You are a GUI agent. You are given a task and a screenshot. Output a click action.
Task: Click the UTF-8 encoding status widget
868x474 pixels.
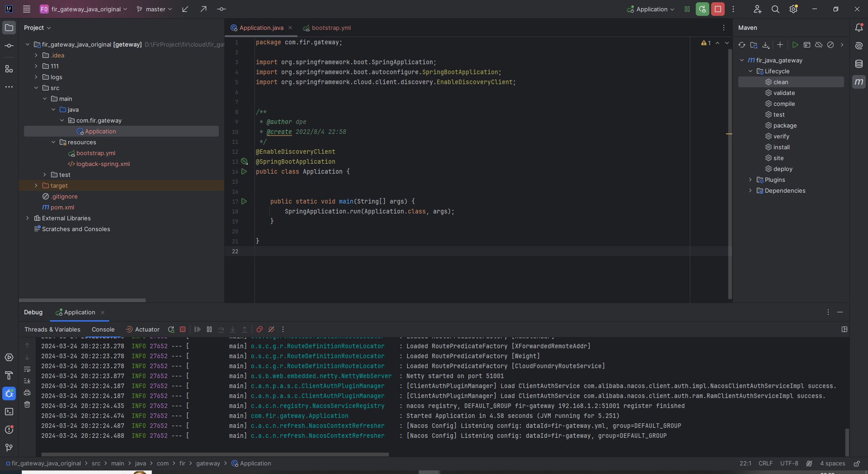click(789, 463)
